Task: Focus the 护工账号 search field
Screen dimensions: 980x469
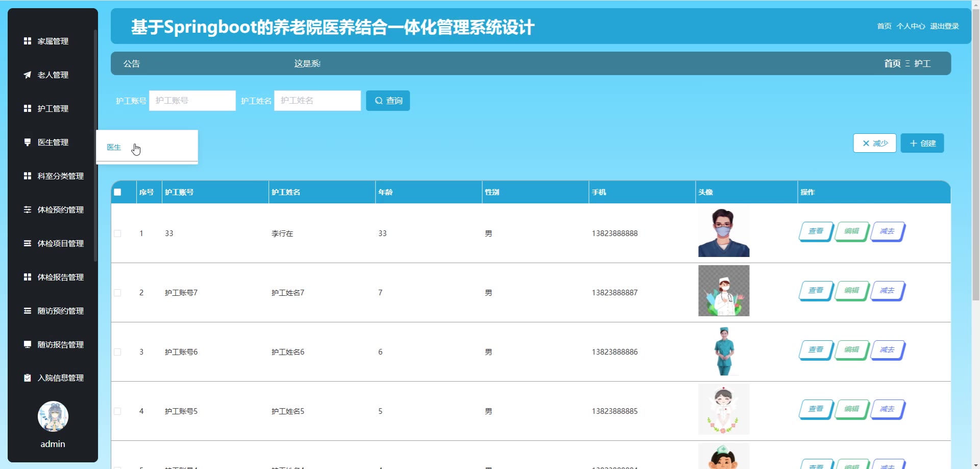Action: [192, 101]
